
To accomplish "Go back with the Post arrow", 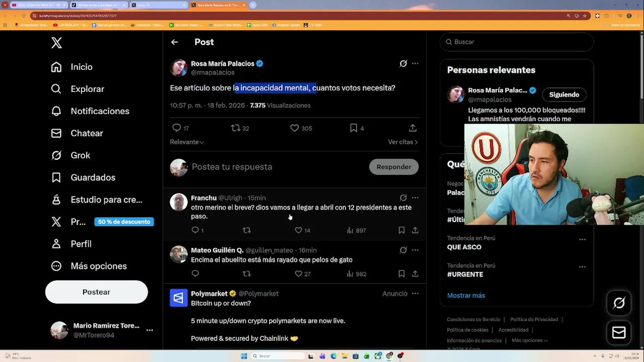I will 175,42.
